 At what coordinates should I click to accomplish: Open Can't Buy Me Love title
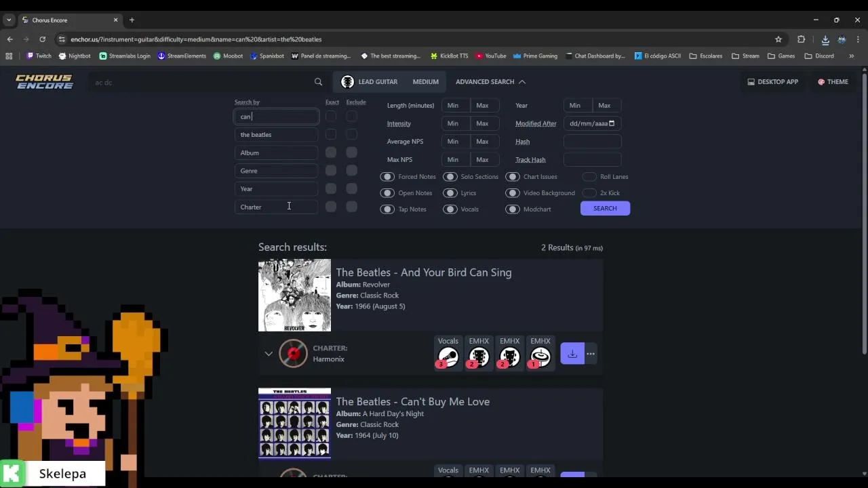(413, 402)
